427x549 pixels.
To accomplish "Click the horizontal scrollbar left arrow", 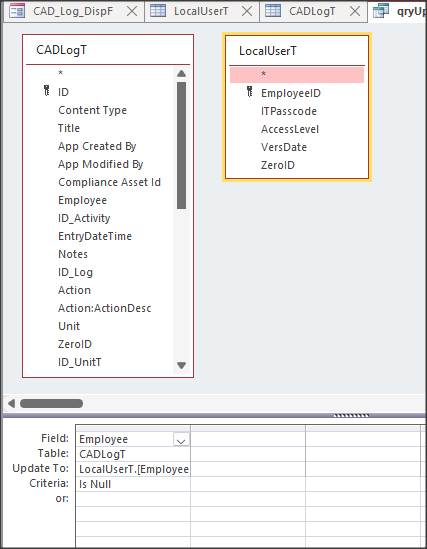I will [11, 403].
